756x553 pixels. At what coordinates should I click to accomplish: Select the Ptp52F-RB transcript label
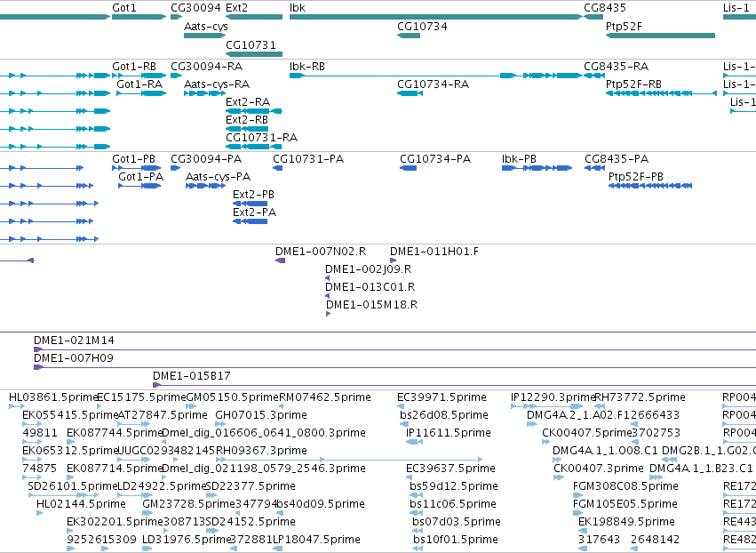click(x=633, y=84)
